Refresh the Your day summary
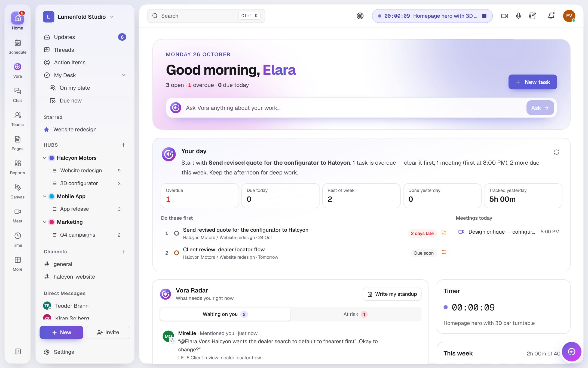 pyautogui.click(x=556, y=152)
